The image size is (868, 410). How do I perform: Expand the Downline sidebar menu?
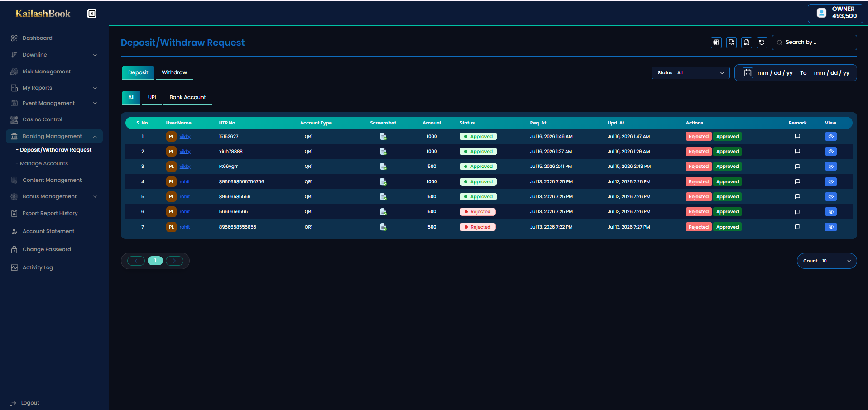pos(54,55)
